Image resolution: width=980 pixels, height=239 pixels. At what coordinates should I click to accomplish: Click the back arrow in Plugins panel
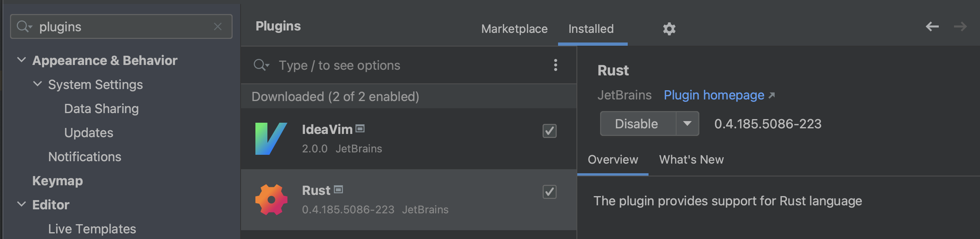click(x=933, y=26)
